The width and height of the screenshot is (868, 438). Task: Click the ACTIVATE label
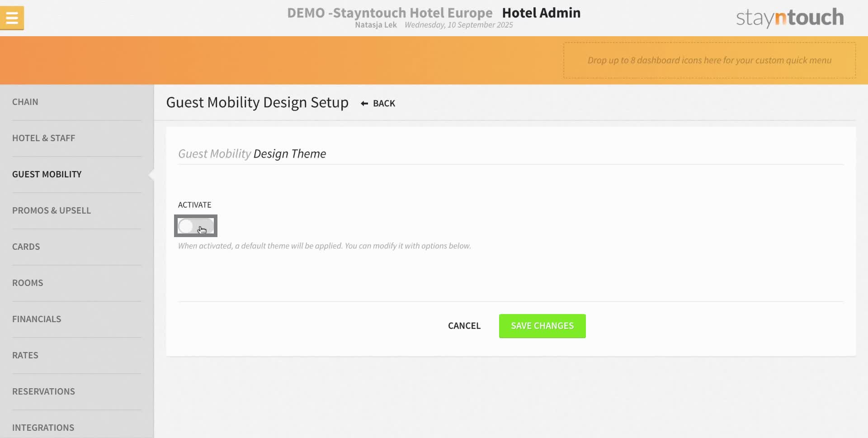point(194,205)
